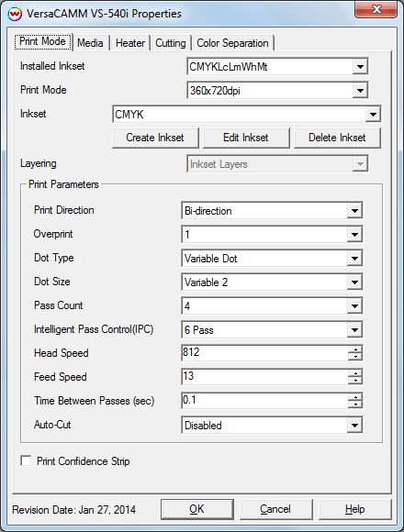
Task: Click the VersaCAMM application icon in title bar
Action: click(15, 14)
